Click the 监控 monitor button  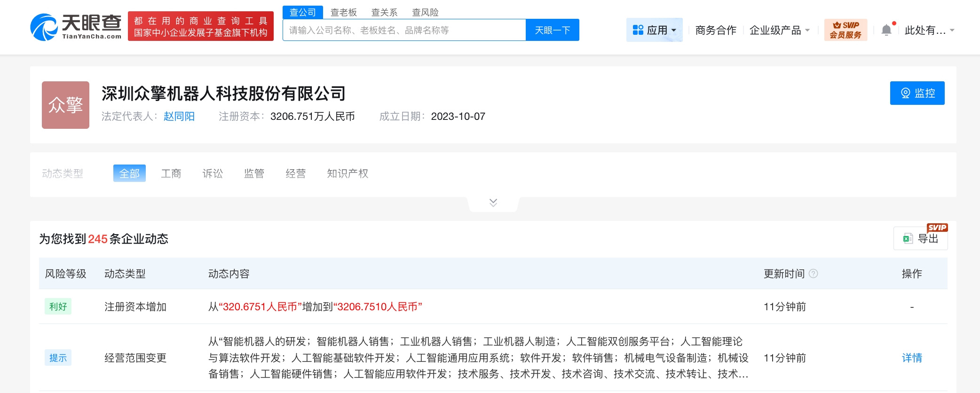coord(917,93)
